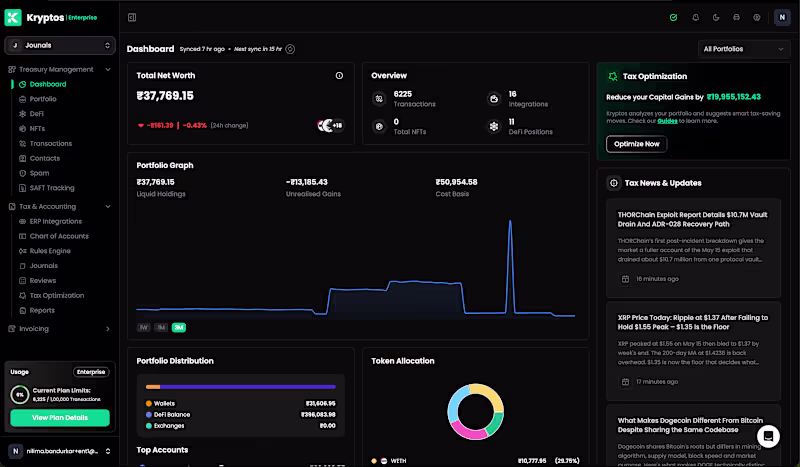The width and height of the screenshot is (800, 467).
Task: Click calendar icon beside 16 minutes ago
Action: (626, 279)
